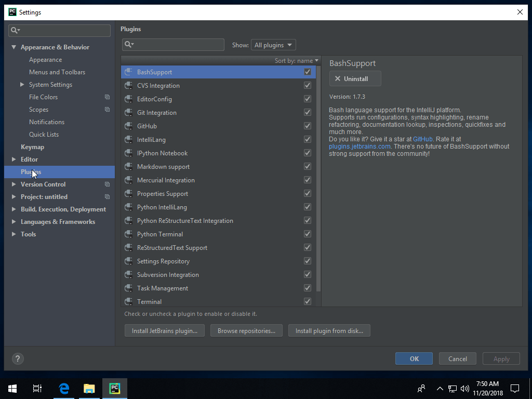The height and width of the screenshot is (399, 532).
Task: Click the Markdown support plugin icon
Action: (129, 167)
